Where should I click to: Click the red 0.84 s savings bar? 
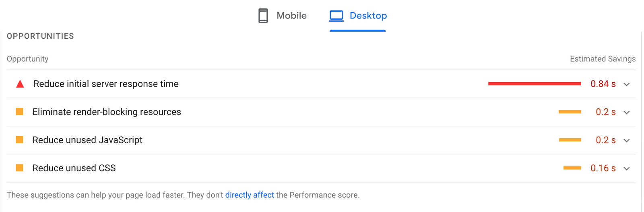click(x=535, y=83)
